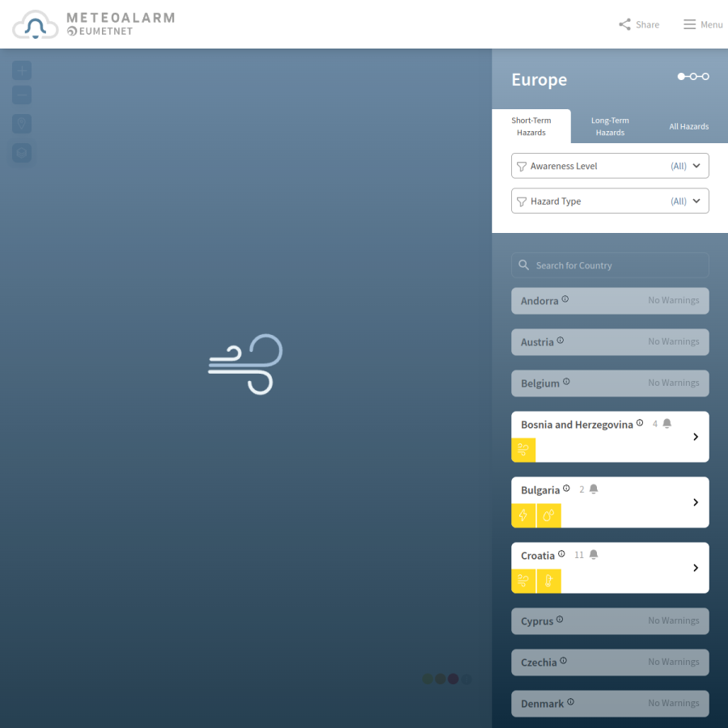Click the search magnifier icon

click(x=523, y=265)
